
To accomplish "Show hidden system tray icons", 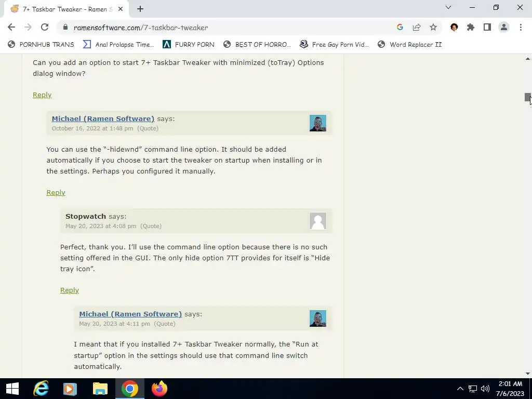I will click(x=460, y=389).
